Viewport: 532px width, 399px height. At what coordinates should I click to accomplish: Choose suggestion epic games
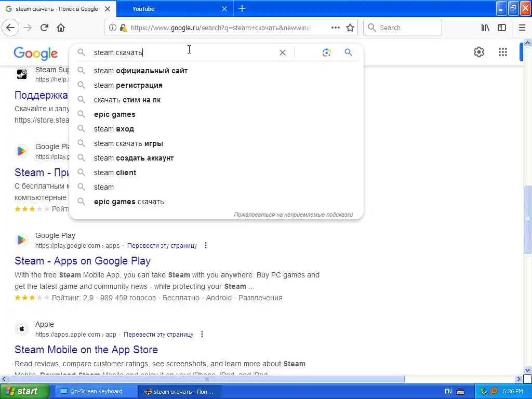coord(216,114)
